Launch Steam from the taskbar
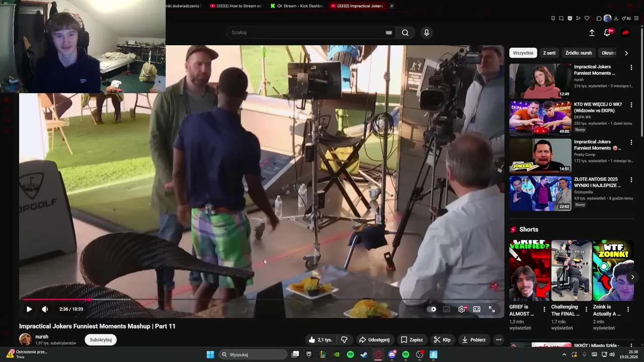Image resolution: width=644 pixels, height=362 pixels. pyautogui.click(x=364, y=354)
